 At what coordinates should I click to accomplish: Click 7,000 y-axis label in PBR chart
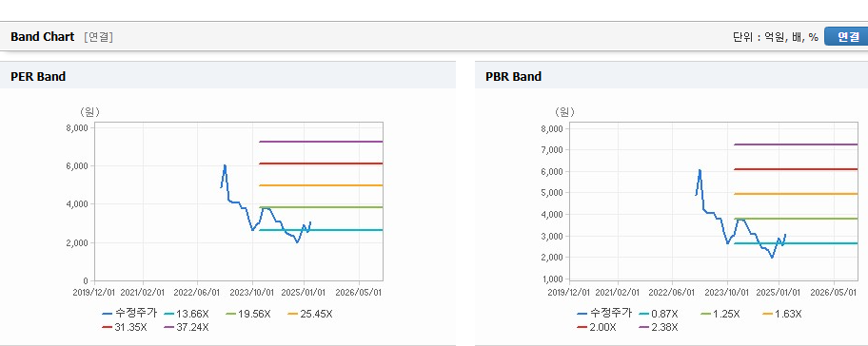click(552, 150)
